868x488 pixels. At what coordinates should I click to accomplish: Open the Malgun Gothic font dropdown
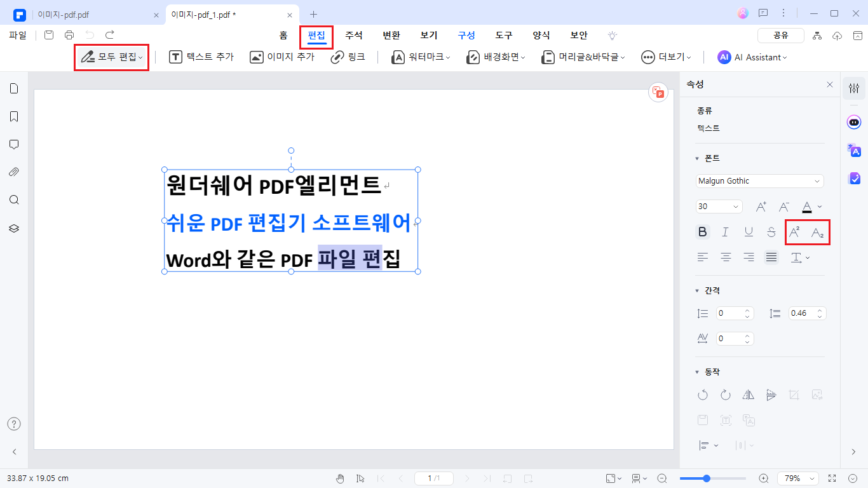point(760,181)
